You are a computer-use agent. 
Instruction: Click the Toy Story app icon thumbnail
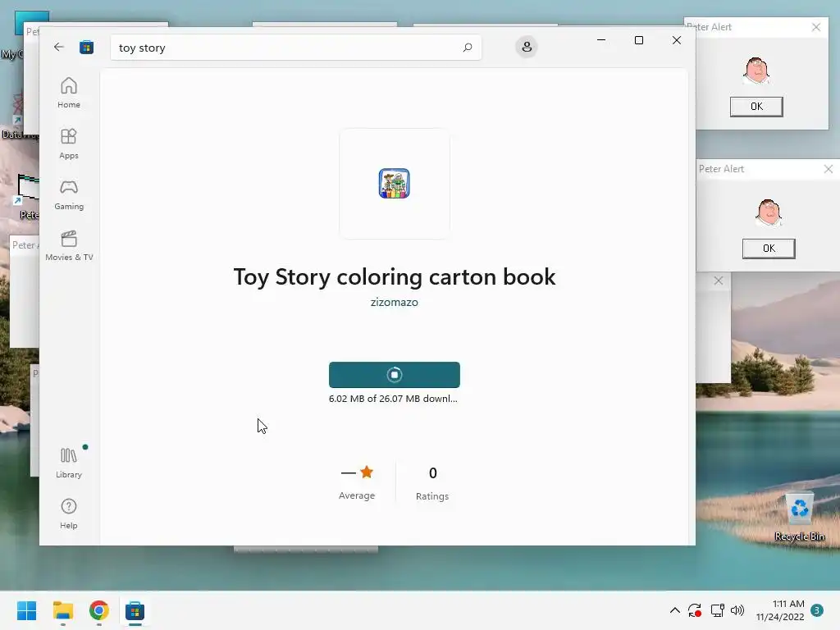(x=395, y=183)
